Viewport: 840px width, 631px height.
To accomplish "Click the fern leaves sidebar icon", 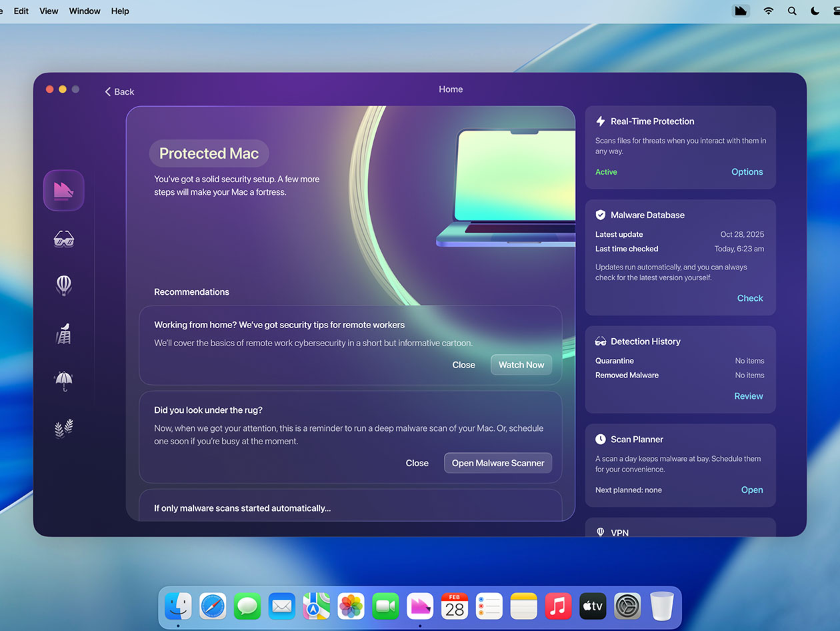I will [63, 428].
